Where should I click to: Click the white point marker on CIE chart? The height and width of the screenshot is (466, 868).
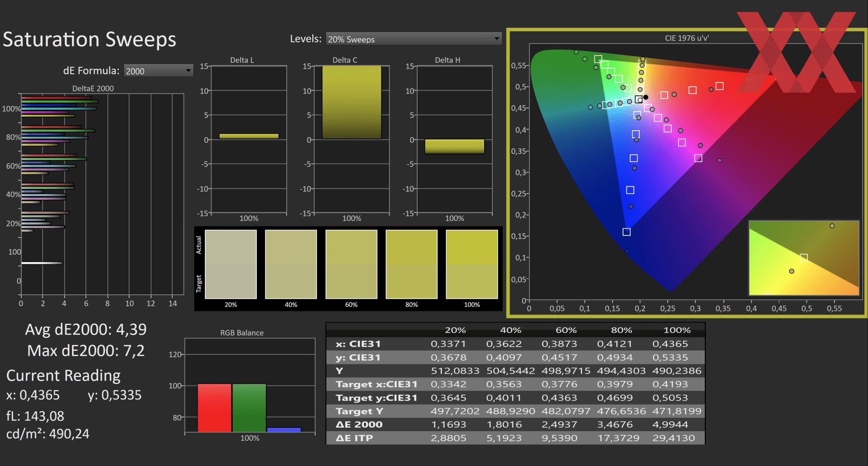(x=639, y=99)
